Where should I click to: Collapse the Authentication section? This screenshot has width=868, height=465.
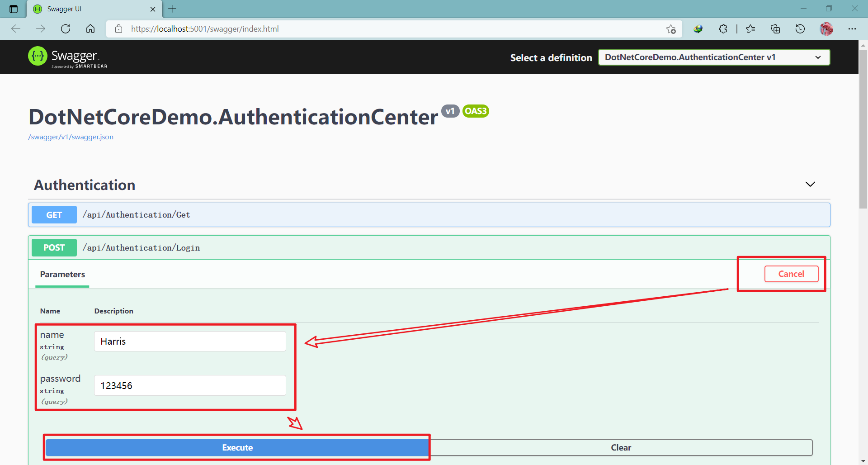click(810, 184)
